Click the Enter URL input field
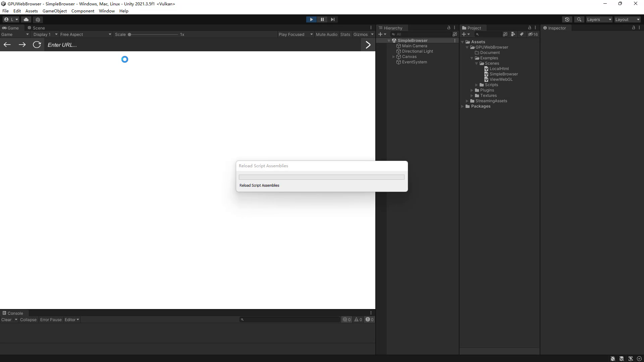 tap(204, 45)
